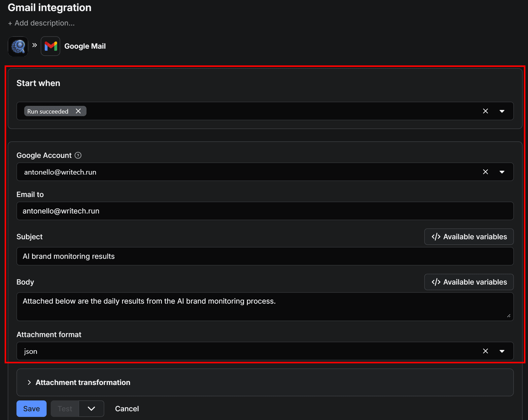528x420 pixels.
Task: Open the Google Account dropdown
Action: [501, 172]
